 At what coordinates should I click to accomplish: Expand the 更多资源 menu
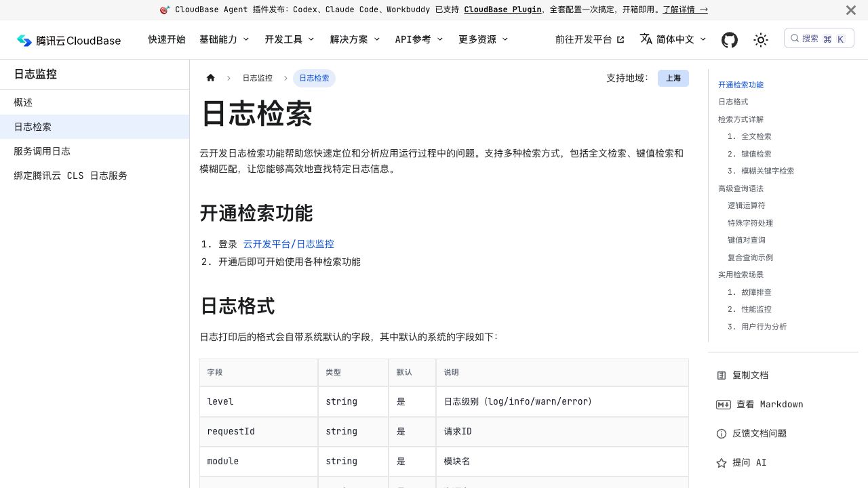484,39
